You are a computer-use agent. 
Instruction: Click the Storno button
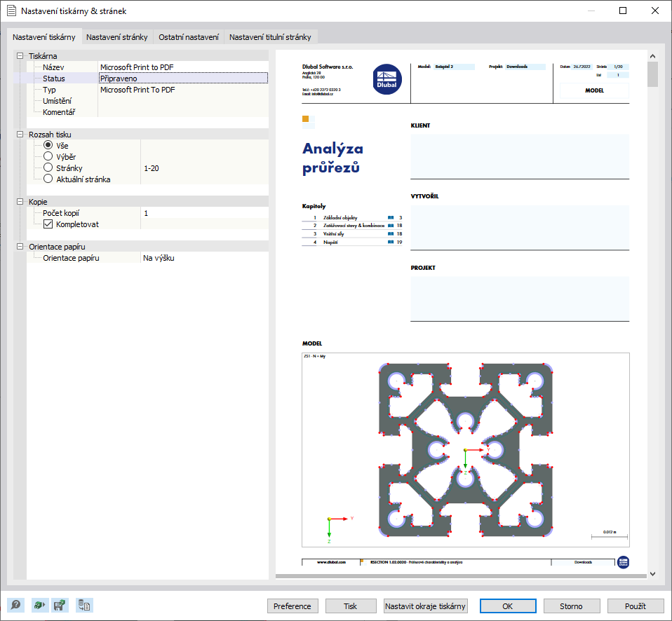[x=571, y=606]
